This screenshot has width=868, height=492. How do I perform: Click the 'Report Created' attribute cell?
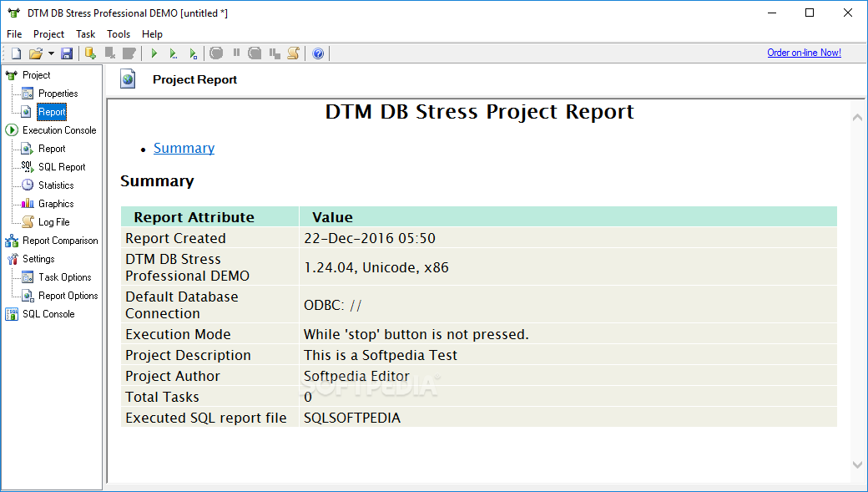click(209, 238)
